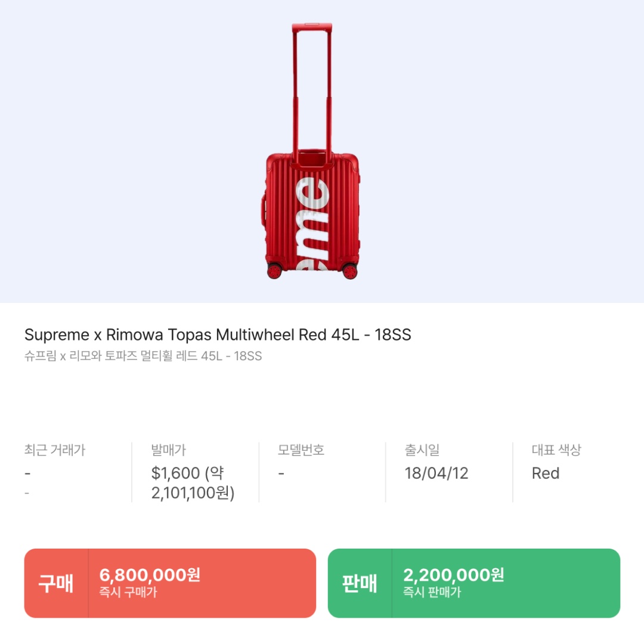644x644 pixels.
Task: Click the 최근 거래가 dash placeholder
Action: pyautogui.click(x=26, y=473)
